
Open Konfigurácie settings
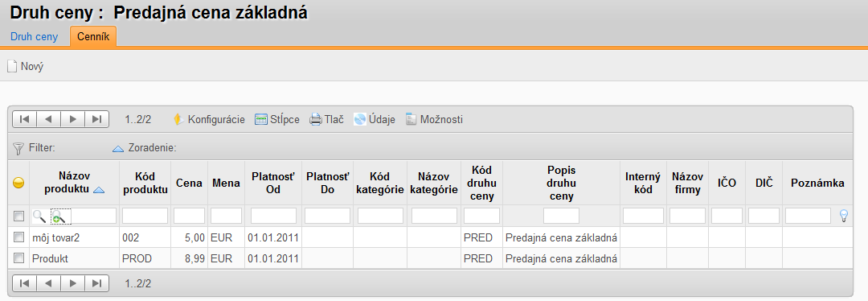(178, 119)
